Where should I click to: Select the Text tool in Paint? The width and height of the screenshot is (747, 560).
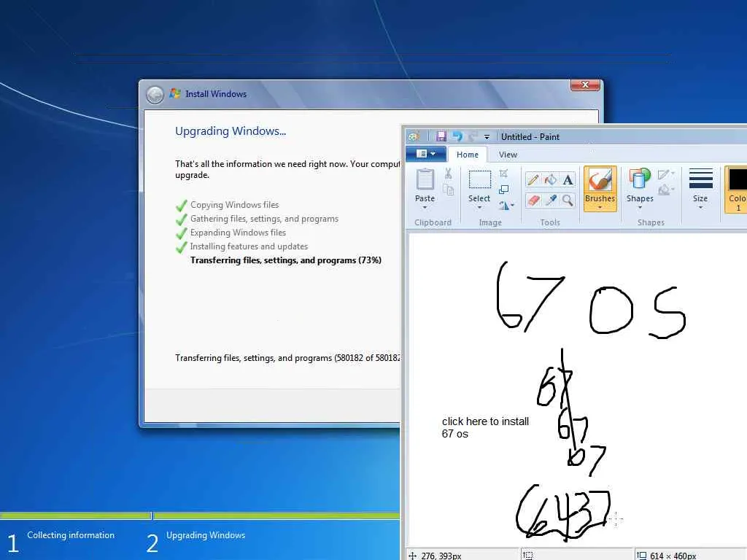coord(568,180)
